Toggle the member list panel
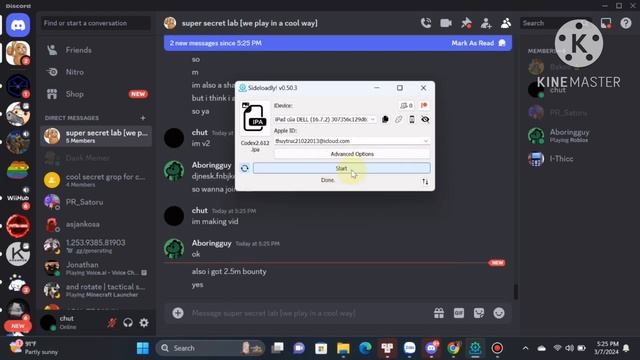Image resolution: width=640 pixels, height=360 pixels. coord(506,23)
